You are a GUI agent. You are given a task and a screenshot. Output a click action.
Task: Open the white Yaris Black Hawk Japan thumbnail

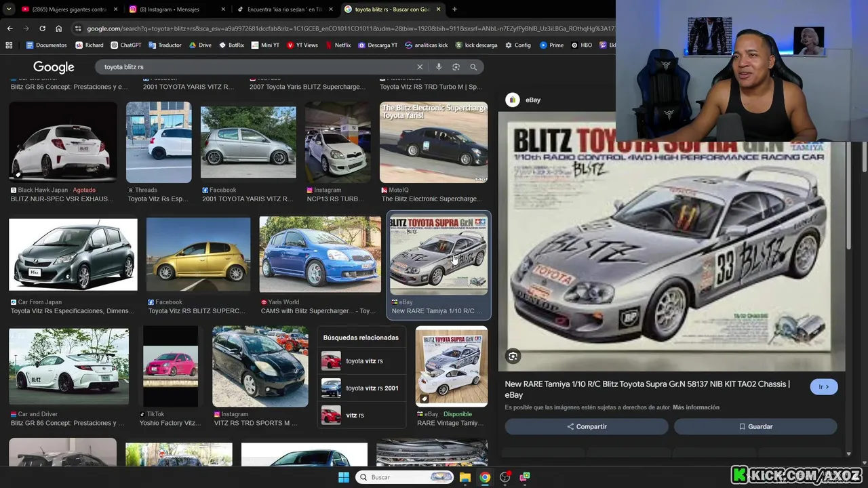click(63, 142)
